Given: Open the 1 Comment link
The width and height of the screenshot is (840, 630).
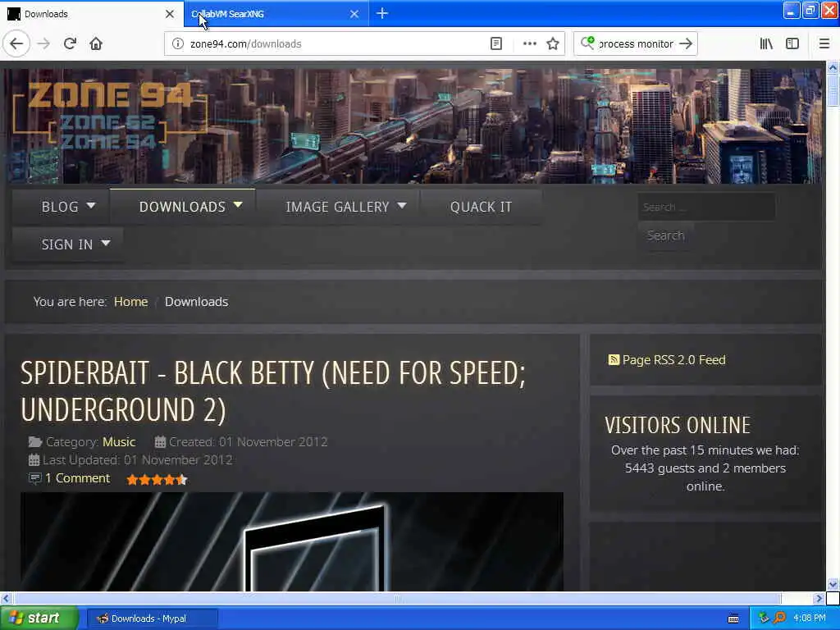Looking at the screenshot, I should 77,478.
